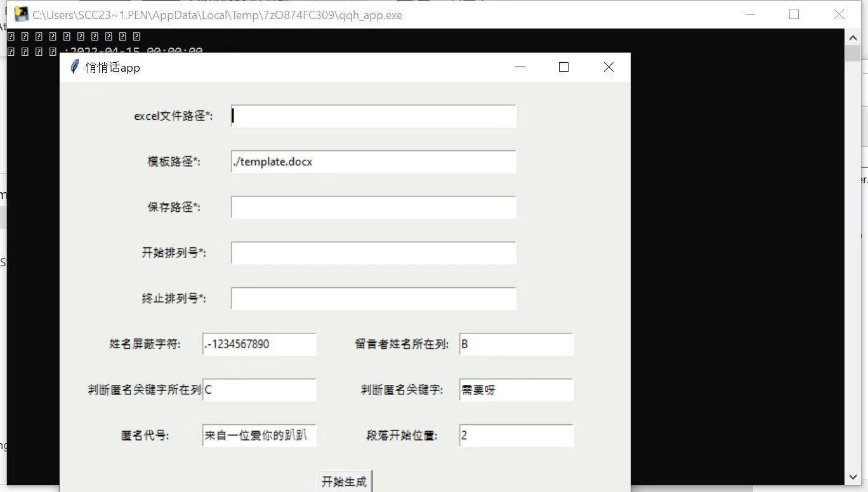This screenshot has height=492, width=868.
Task: Minimize the 悄悄话app window
Action: click(x=520, y=67)
